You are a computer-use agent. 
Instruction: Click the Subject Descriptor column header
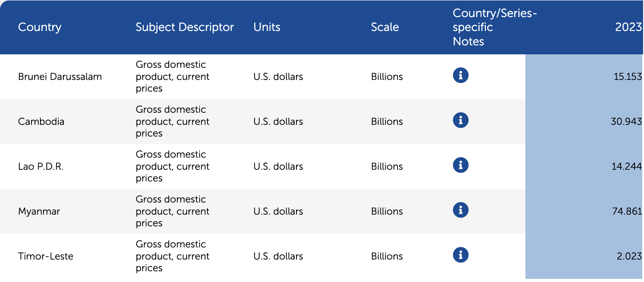pyautogui.click(x=185, y=27)
